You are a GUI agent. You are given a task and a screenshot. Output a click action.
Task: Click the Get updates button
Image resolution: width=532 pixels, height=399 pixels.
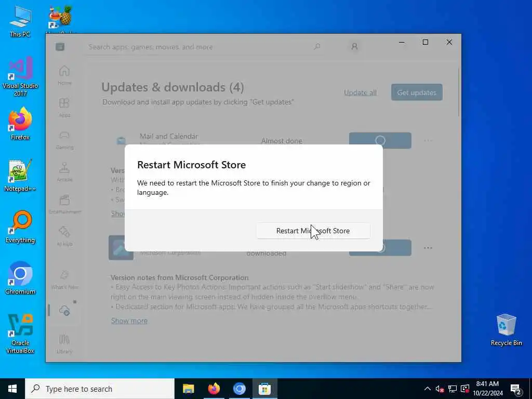tap(417, 92)
